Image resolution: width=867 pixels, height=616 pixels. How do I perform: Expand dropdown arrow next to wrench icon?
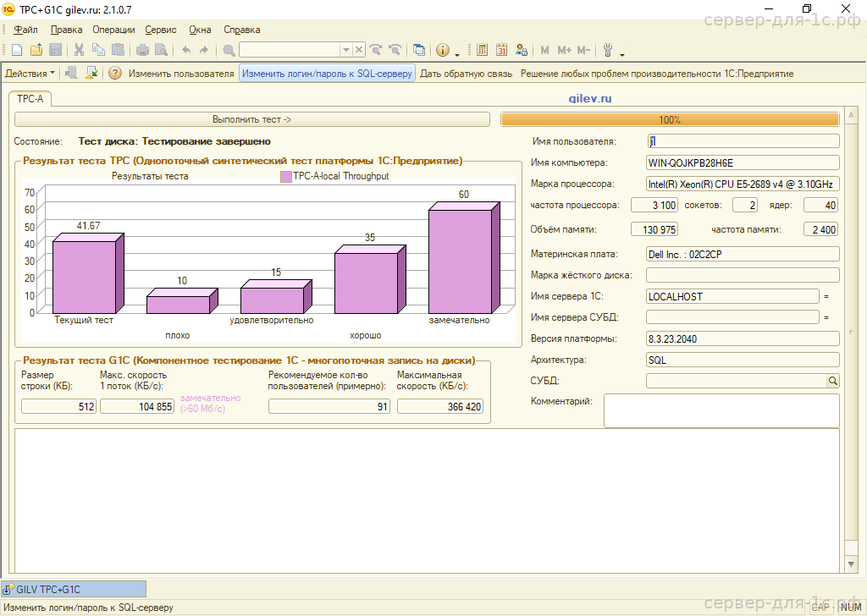[x=622, y=53]
